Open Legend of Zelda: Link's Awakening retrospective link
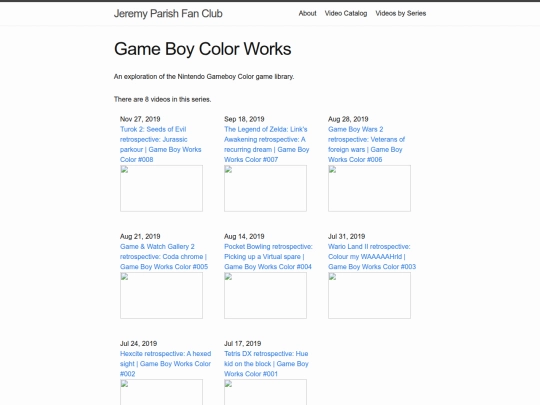The width and height of the screenshot is (540, 405). (267, 144)
